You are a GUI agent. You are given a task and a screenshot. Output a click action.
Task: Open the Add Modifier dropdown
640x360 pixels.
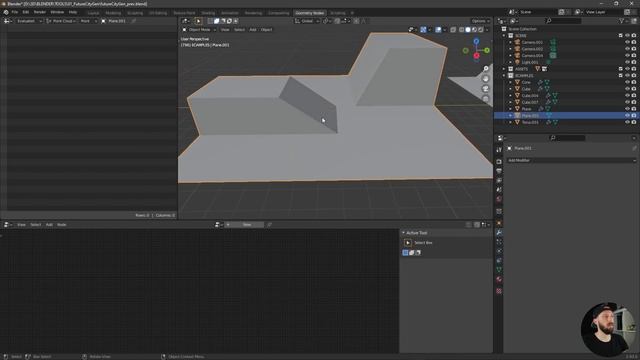[571, 160]
